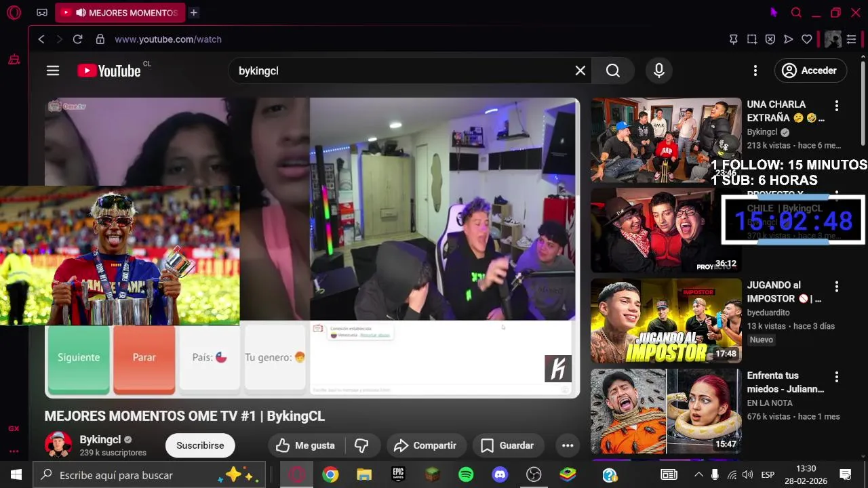Open the Opera GX menu logo
This screenshot has height=488, width=868.
(14, 13)
